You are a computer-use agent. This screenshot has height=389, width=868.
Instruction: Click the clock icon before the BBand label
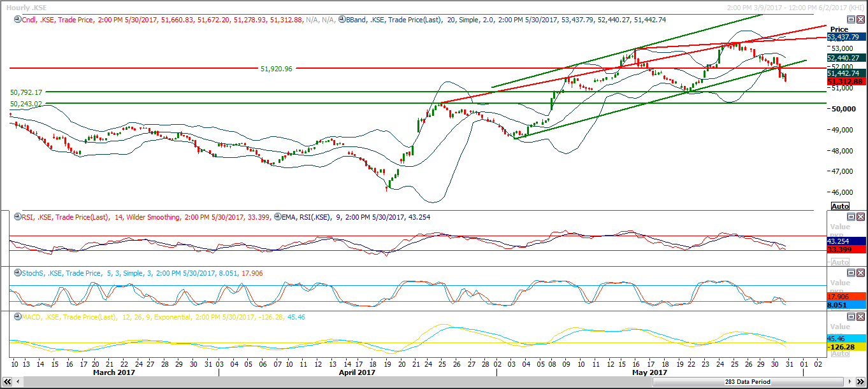pos(342,20)
